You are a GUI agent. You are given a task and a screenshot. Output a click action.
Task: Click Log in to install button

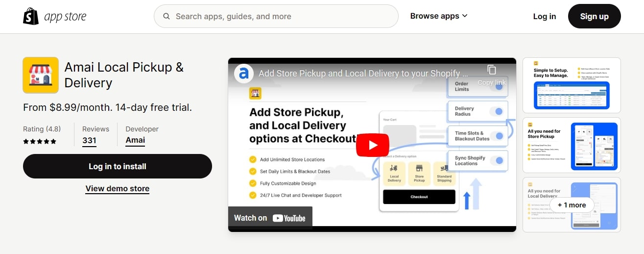tap(118, 166)
